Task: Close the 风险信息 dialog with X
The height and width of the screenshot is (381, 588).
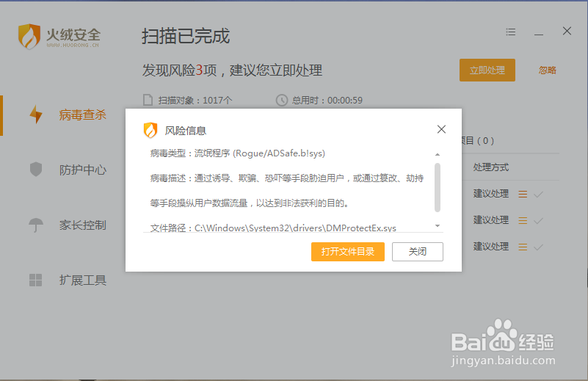Action: tap(441, 129)
